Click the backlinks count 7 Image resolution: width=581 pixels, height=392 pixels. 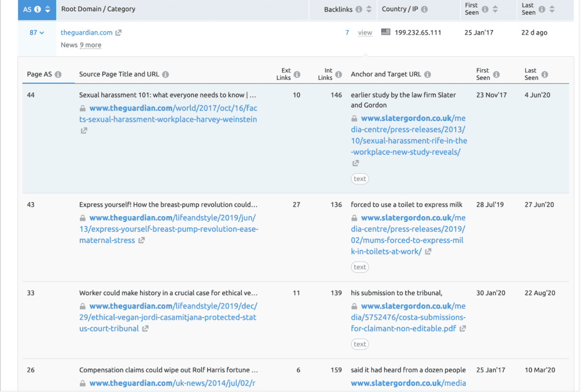click(x=347, y=32)
